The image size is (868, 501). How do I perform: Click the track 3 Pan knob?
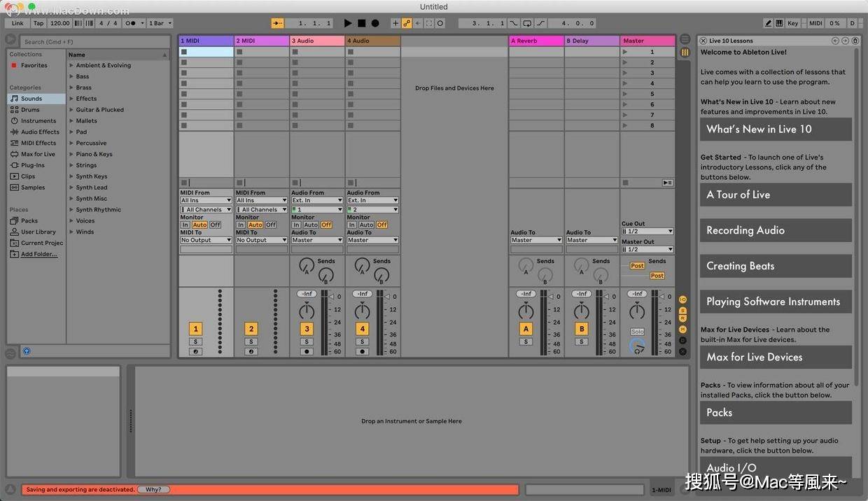(307, 311)
